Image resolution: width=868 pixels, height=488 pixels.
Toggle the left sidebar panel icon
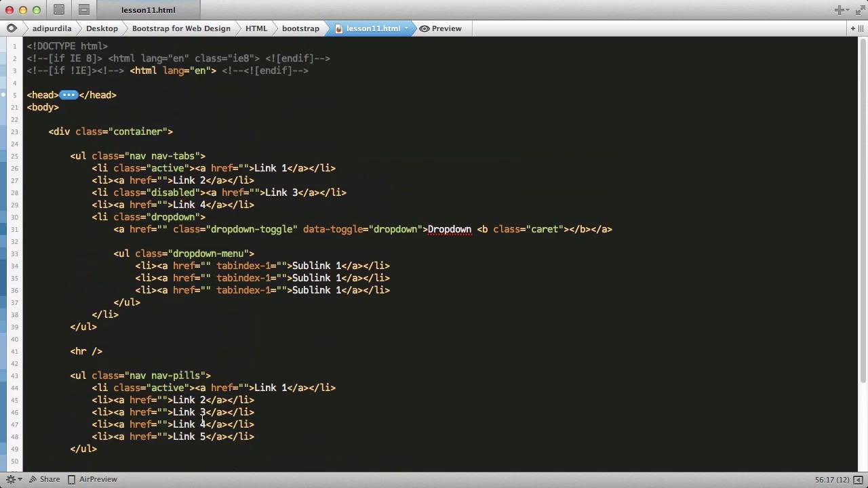point(59,9)
